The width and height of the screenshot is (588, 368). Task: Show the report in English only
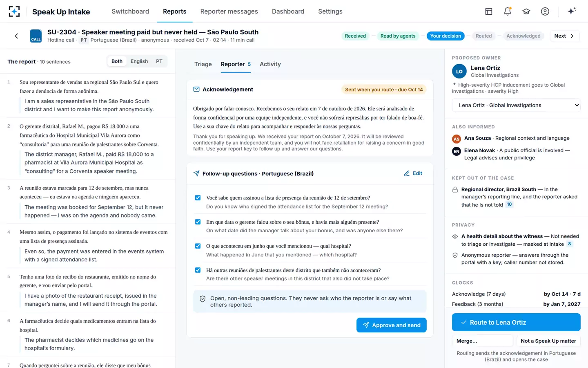point(139,61)
